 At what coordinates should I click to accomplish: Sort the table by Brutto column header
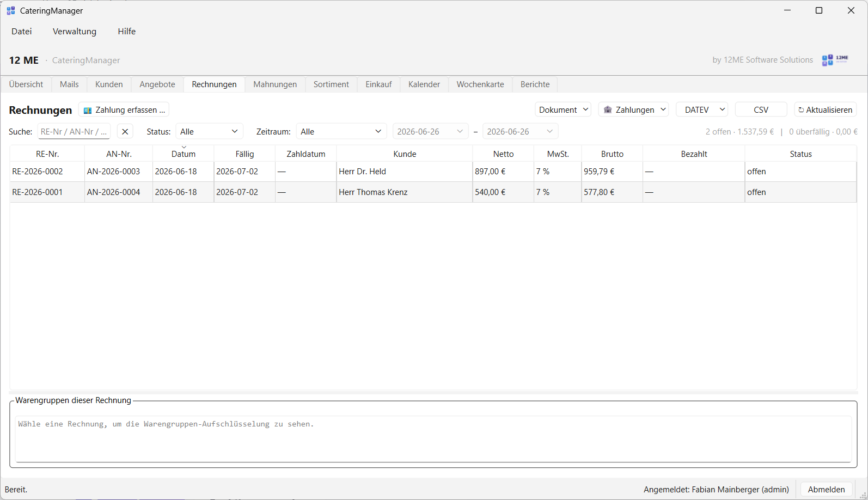click(612, 154)
